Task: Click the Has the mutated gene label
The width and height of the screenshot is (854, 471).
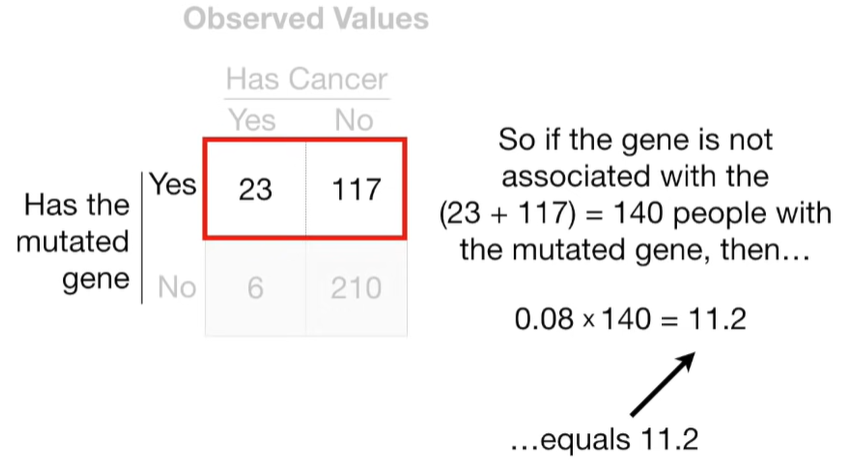Action: click(74, 242)
